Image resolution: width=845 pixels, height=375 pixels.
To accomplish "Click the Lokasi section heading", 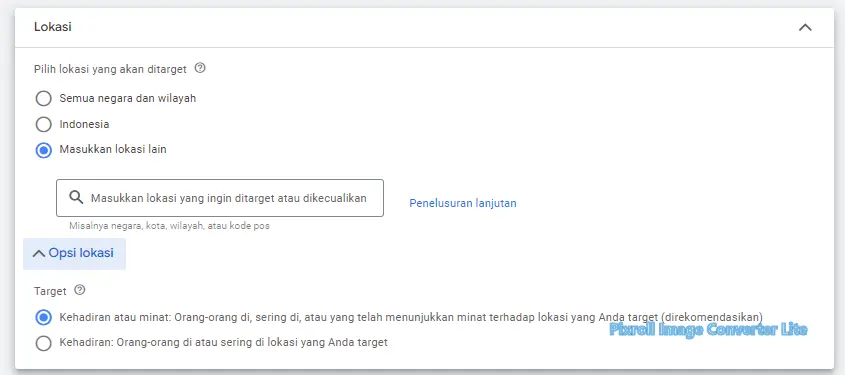I will coord(53,27).
